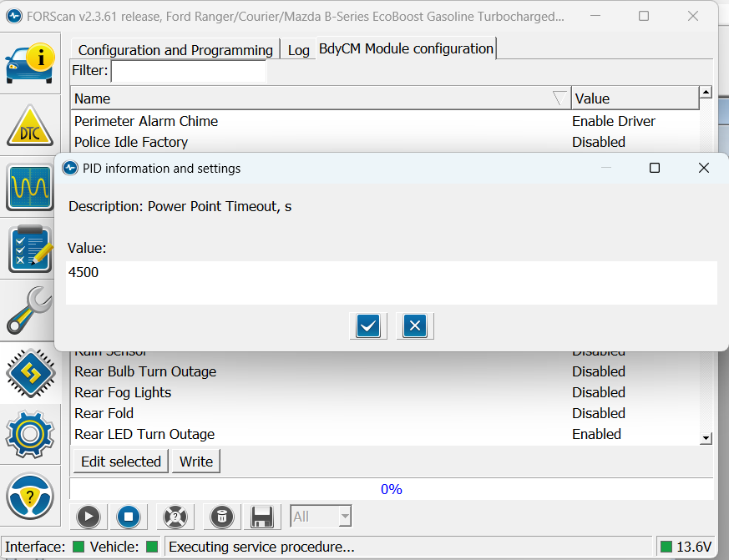Click Disabled value of Rear Fold
Viewport: 729px width, 560px height.
pos(599,414)
